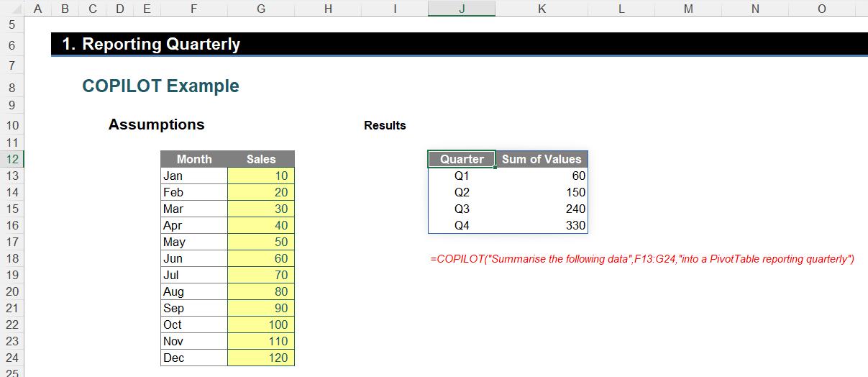Select column I header
868x377 pixels.
click(x=395, y=9)
